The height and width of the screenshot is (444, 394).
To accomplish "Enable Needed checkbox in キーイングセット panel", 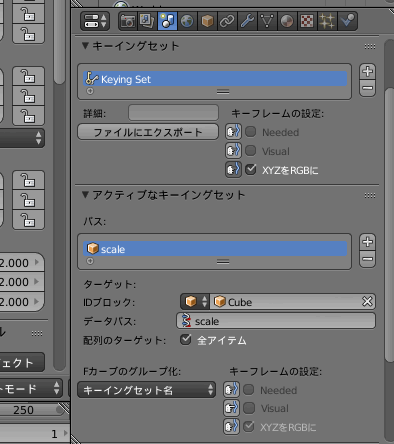I will click(251, 132).
